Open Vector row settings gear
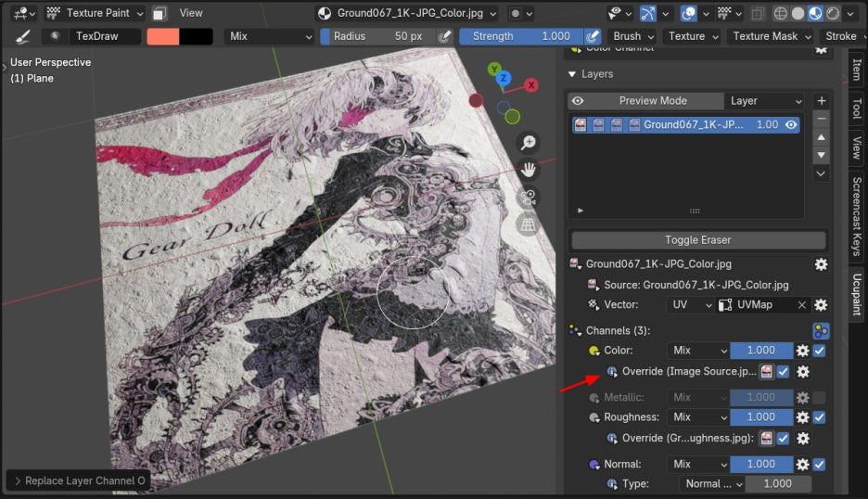This screenshot has height=499, width=868. [x=821, y=304]
